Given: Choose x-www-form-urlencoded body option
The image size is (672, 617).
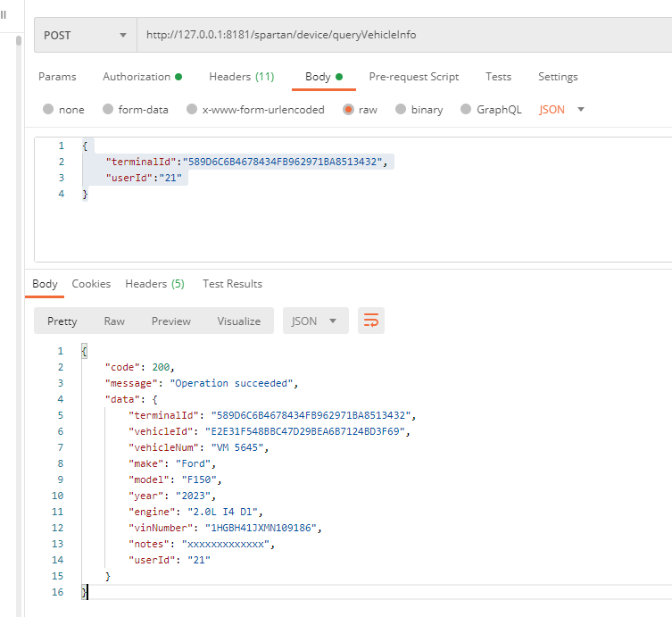Looking at the screenshot, I should (191, 110).
